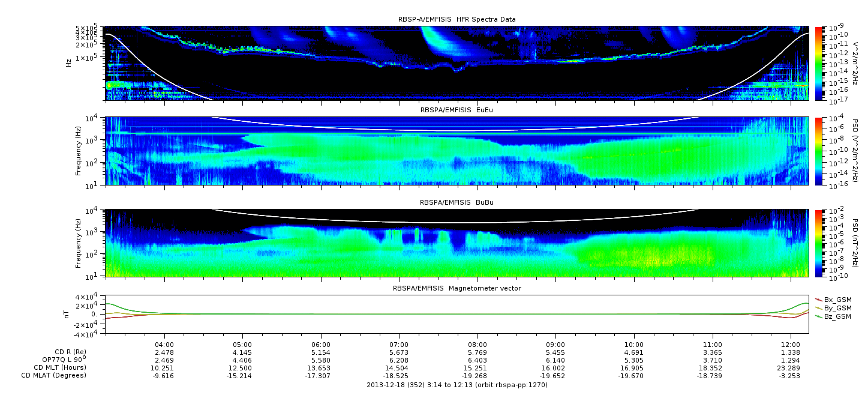Click the 04:00 time axis tick label
This screenshot has width=868, height=395.
[x=164, y=344]
